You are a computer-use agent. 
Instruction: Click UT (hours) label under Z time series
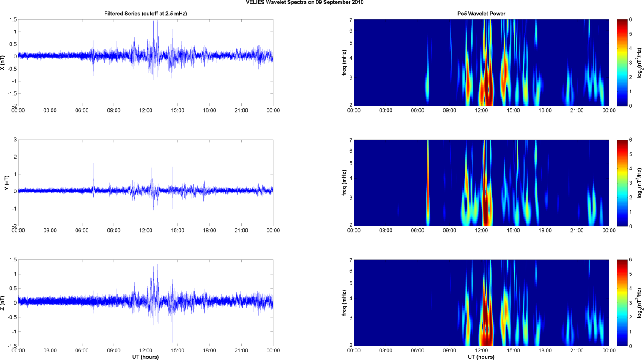146,357
